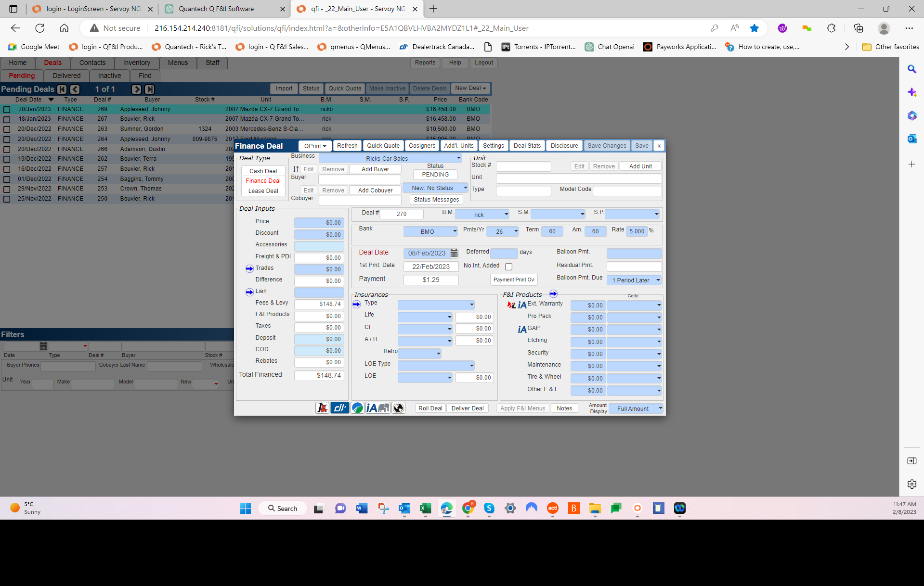Click the Save Changes button
The width and height of the screenshot is (924, 586).
coord(607,145)
